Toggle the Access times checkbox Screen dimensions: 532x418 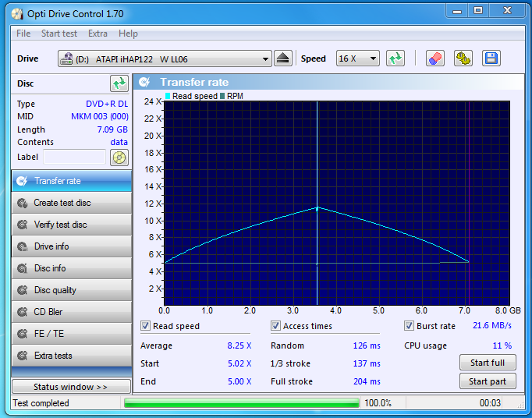[x=275, y=326]
